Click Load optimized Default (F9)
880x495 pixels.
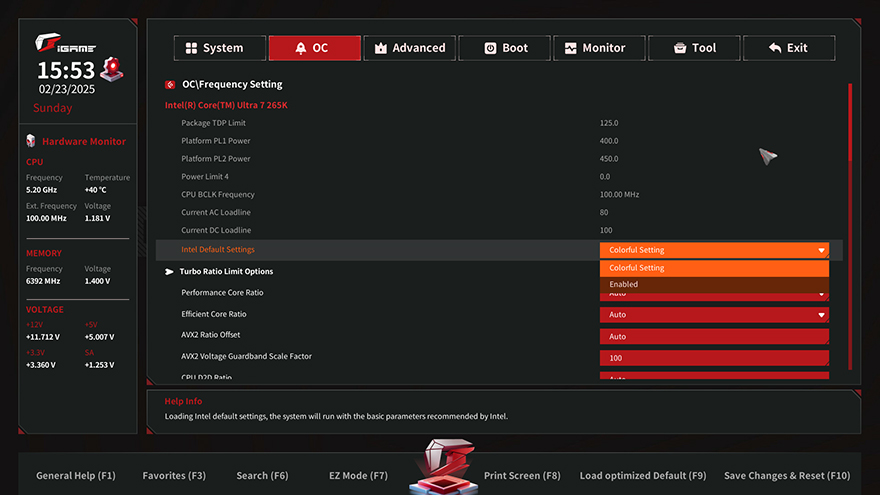click(x=643, y=475)
